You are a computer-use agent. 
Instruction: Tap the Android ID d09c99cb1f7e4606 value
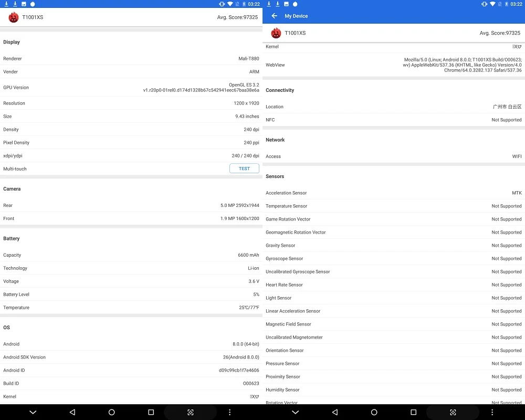[x=239, y=370]
